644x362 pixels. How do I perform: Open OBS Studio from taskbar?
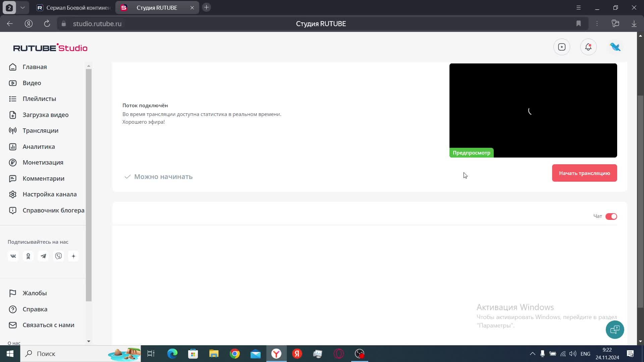[x=360, y=354]
